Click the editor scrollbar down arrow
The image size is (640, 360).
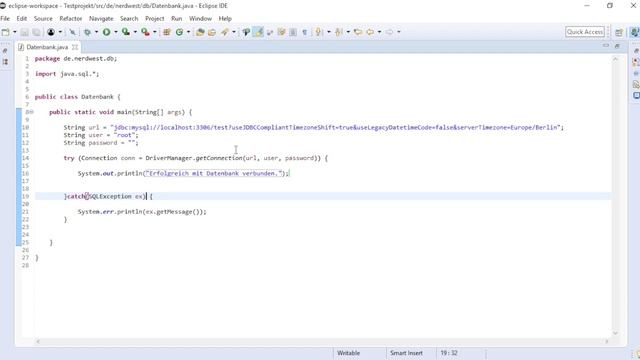pyautogui.click(x=616, y=333)
